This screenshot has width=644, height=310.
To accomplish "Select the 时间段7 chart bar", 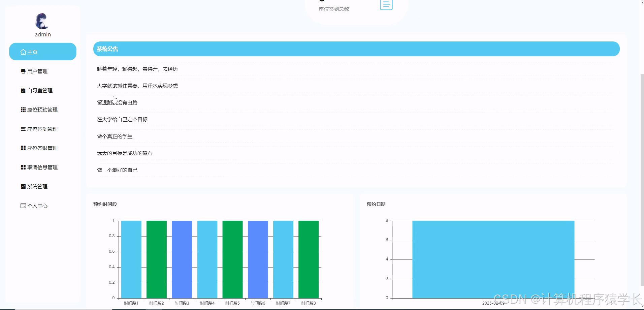I will pyautogui.click(x=283, y=259).
